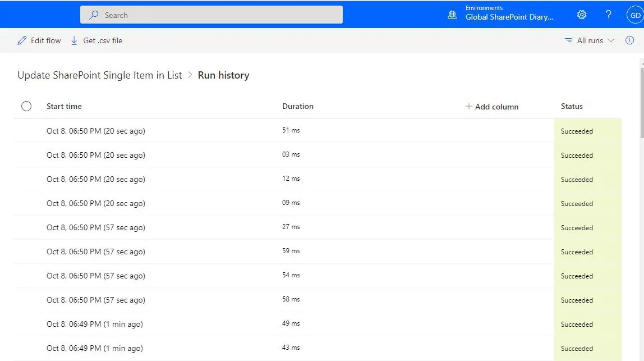This screenshot has width=644, height=361.
Task: Open the Environments globe icon
Action: point(452,14)
